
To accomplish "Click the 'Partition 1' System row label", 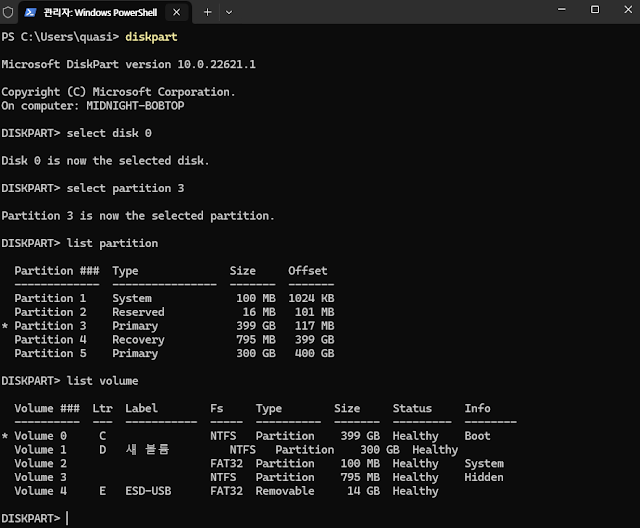I will pos(50,298).
